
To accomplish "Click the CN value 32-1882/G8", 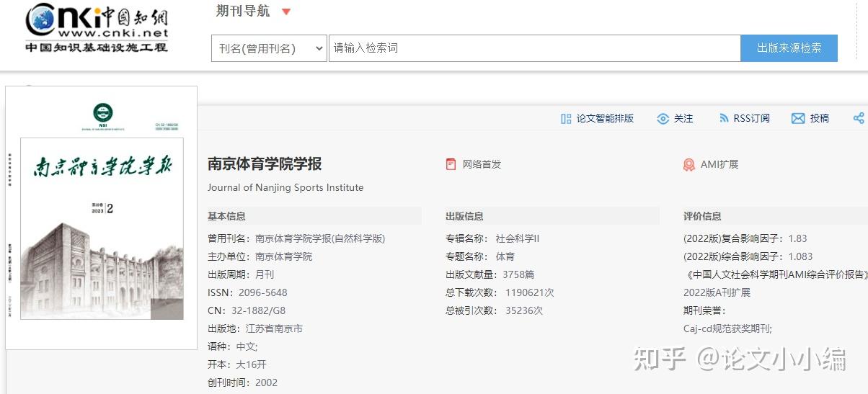I will (x=257, y=310).
